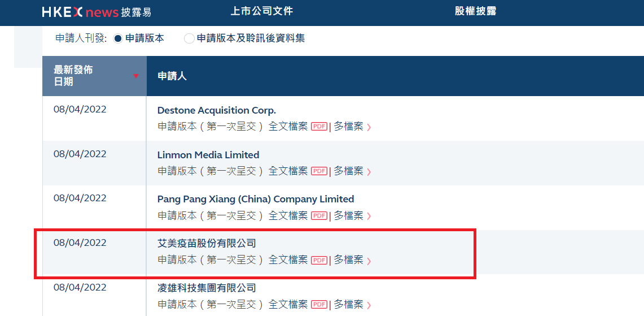Open PDF icon for Pang Pang Xiang
Screen dimensions: 644x316
[319, 216]
